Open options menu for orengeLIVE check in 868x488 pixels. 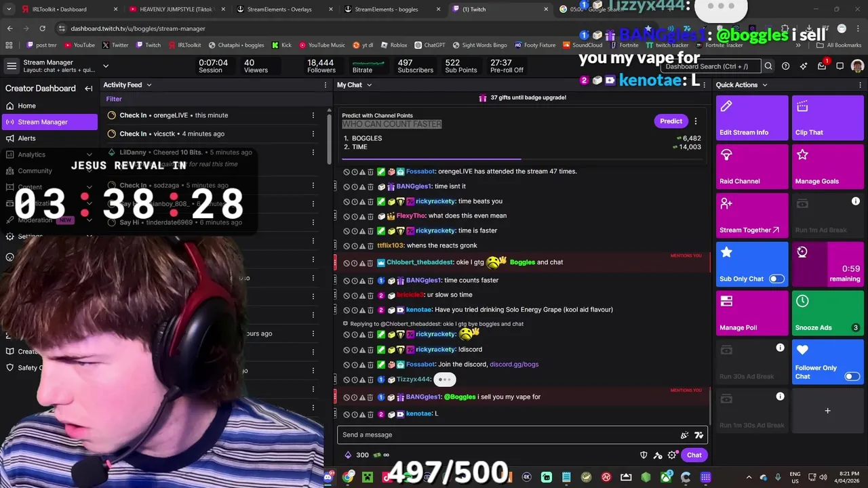pos(313,115)
